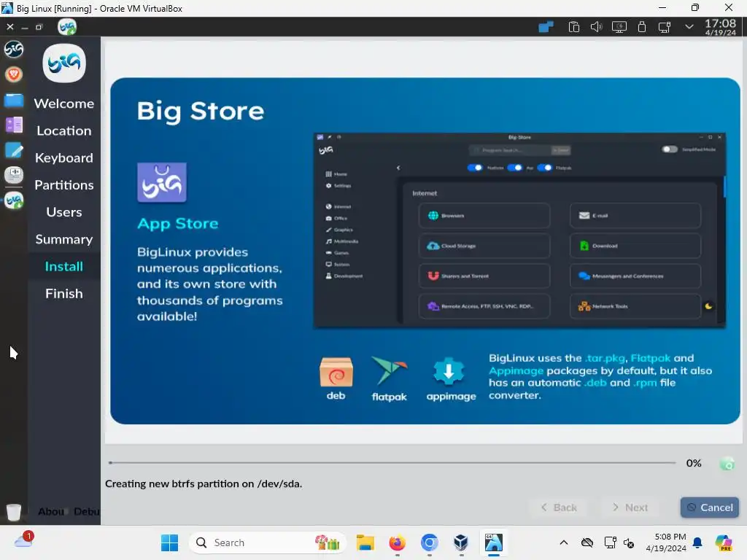Click the 'App Store' heading text
The height and width of the screenshot is (560, 747).
pyautogui.click(x=178, y=223)
